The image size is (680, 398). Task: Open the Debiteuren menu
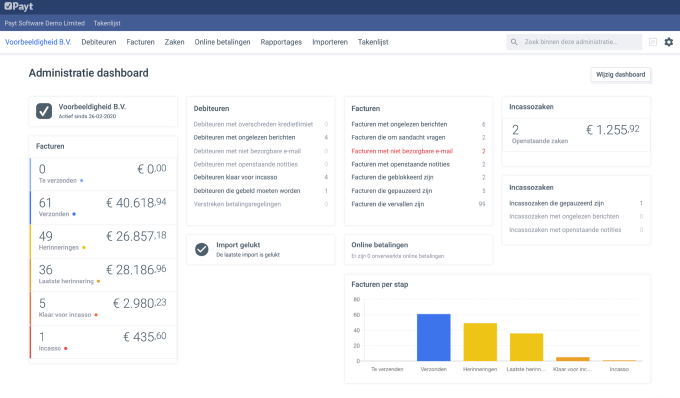(99, 42)
